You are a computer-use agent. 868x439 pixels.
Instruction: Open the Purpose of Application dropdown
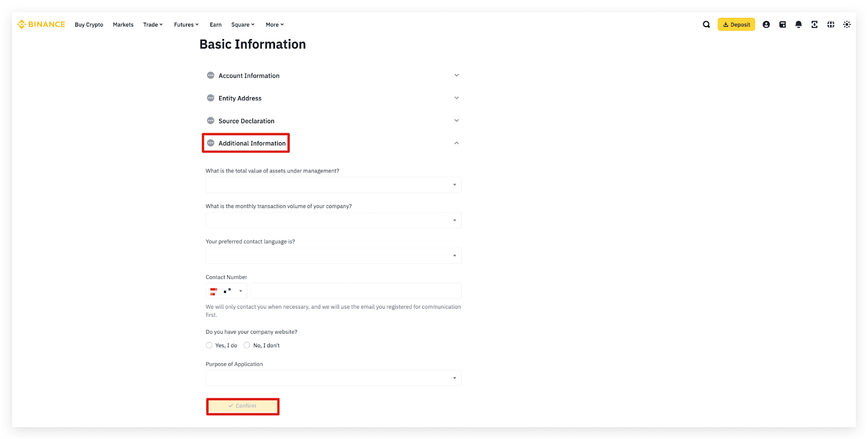[333, 378]
